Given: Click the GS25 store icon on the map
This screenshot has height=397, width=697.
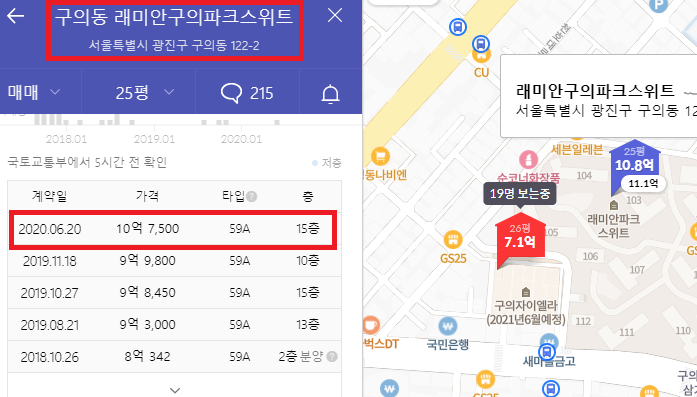Looking at the screenshot, I should click(x=453, y=241).
